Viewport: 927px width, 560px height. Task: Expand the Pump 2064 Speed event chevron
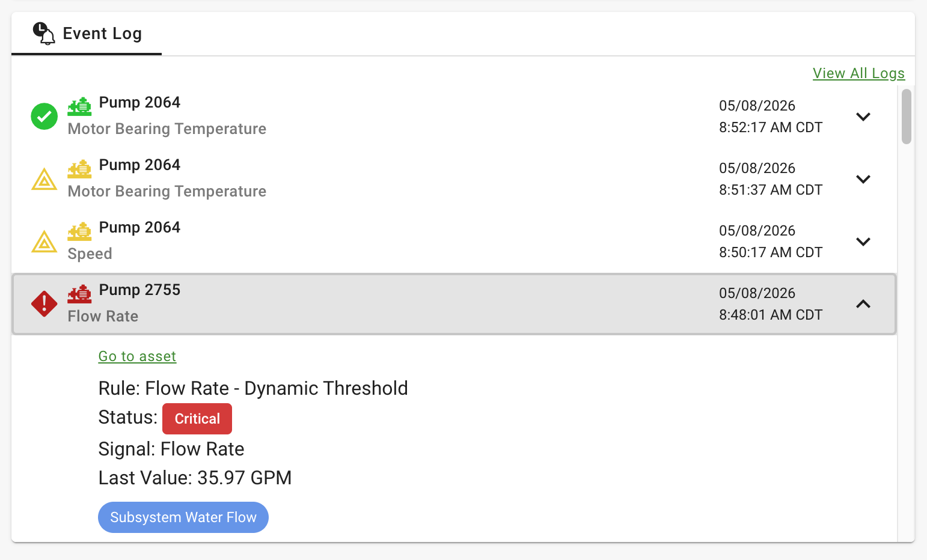pos(863,242)
